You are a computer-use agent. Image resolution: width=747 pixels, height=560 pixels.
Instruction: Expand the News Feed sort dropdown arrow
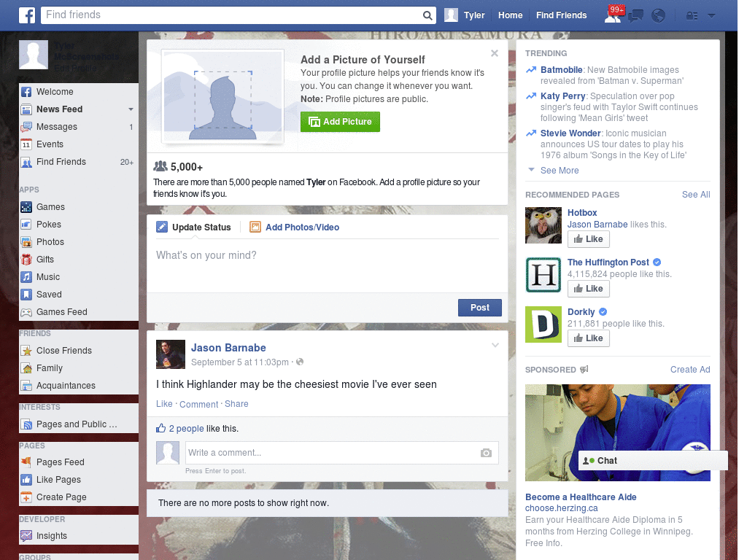(131, 109)
